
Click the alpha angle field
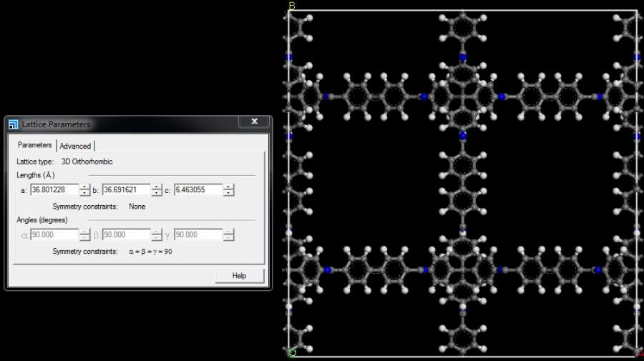click(54, 234)
